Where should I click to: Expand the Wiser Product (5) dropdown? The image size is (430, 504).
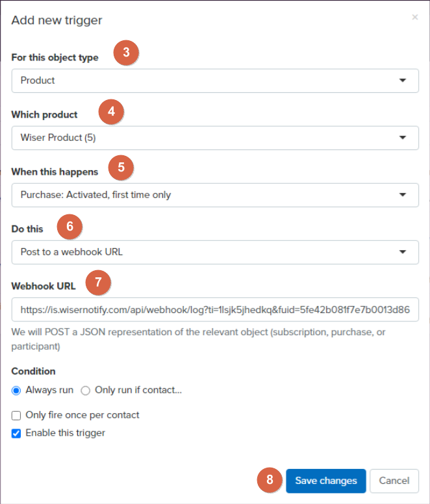point(215,138)
